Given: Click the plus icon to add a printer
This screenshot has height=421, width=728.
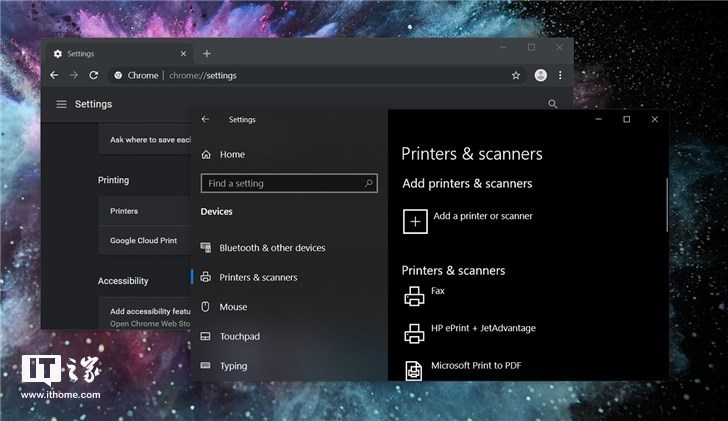Looking at the screenshot, I should click(x=415, y=221).
